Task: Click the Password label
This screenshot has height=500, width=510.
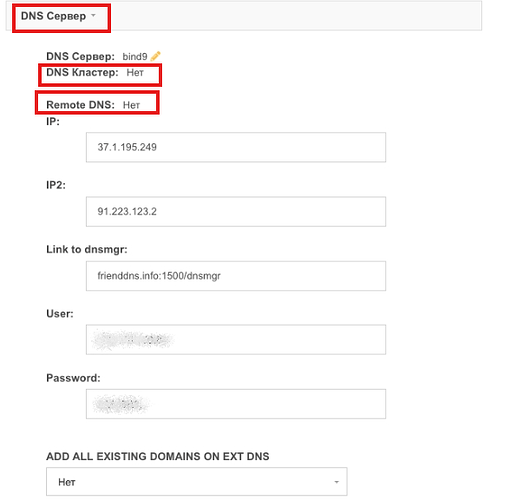Action: pos(73,378)
